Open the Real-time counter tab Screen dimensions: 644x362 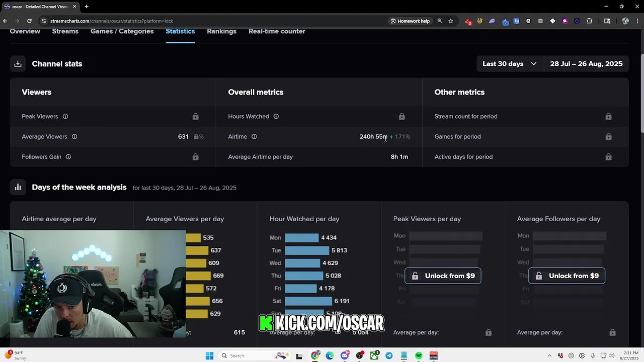(x=277, y=31)
